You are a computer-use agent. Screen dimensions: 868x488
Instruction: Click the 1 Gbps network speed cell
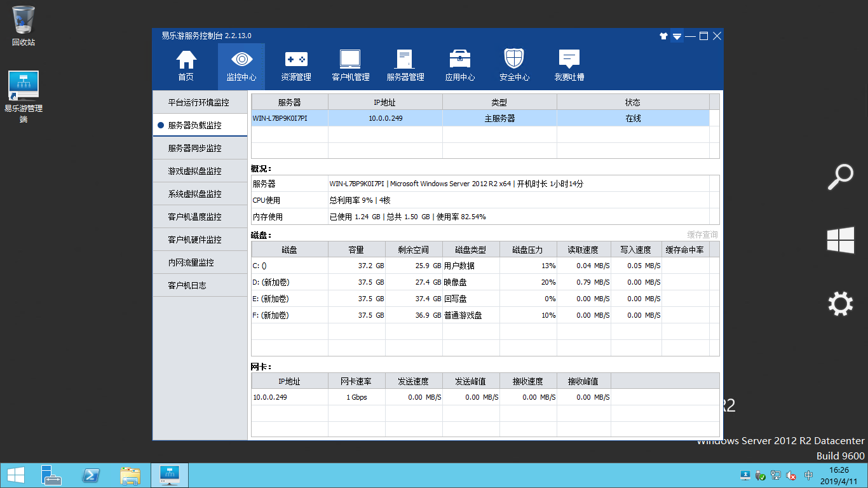pos(356,397)
